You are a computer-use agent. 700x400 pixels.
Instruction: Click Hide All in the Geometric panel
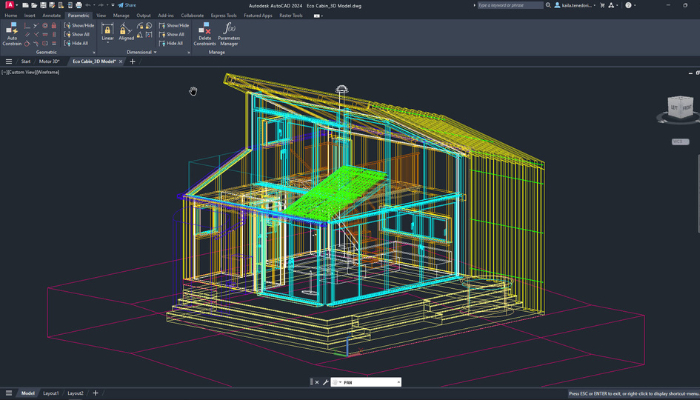tap(76, 43)
